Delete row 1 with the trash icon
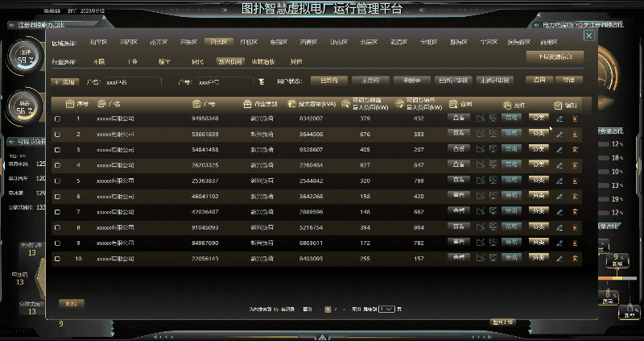Viewport: 644px width, 341px height. [575, 119]
